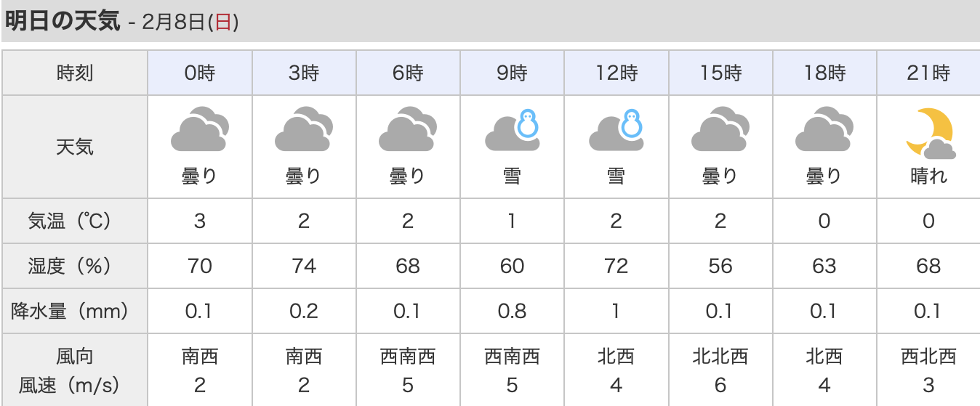Click the 風向 風速 row label
The width and height of the screenshot is (980, 406).
(x=75, y=370)
